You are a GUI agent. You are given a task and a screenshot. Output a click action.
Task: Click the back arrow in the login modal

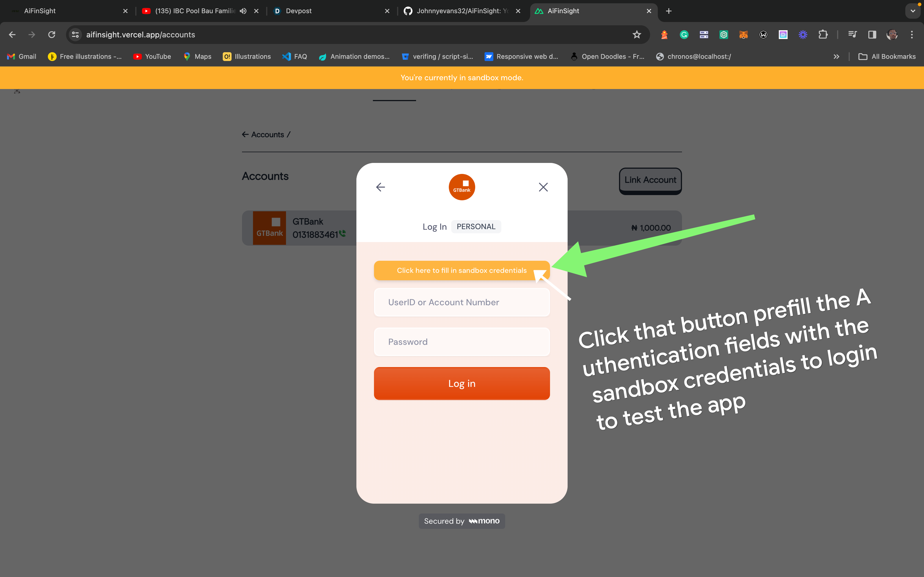[x=380, y=187]
